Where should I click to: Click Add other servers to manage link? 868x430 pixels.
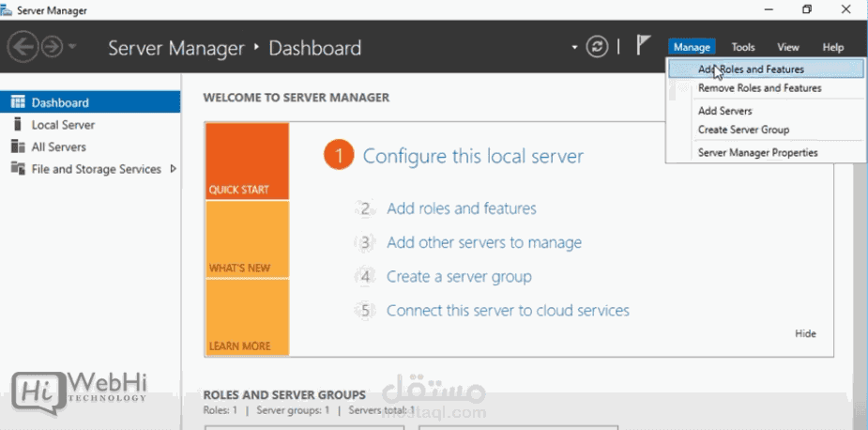click(x=484, y=242)
